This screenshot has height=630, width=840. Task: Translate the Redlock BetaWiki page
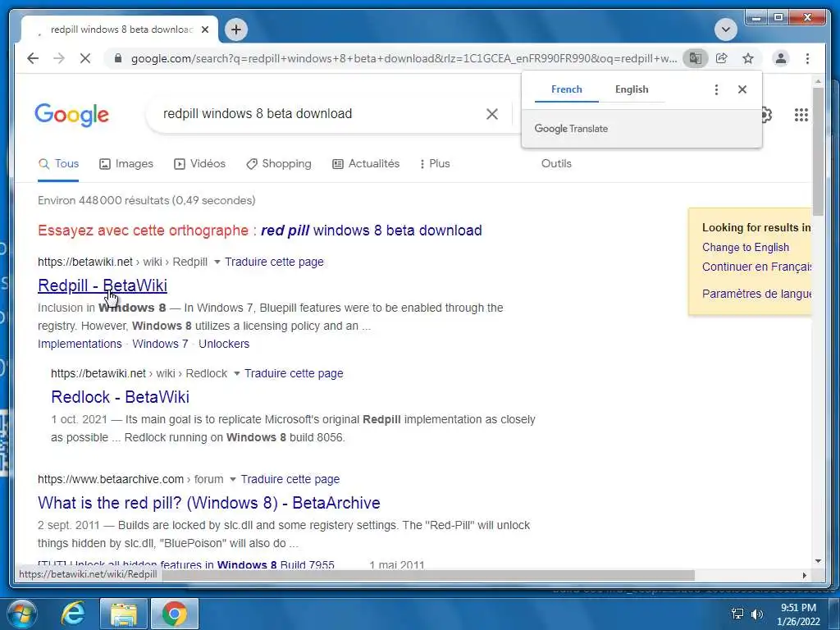[294, 373]
